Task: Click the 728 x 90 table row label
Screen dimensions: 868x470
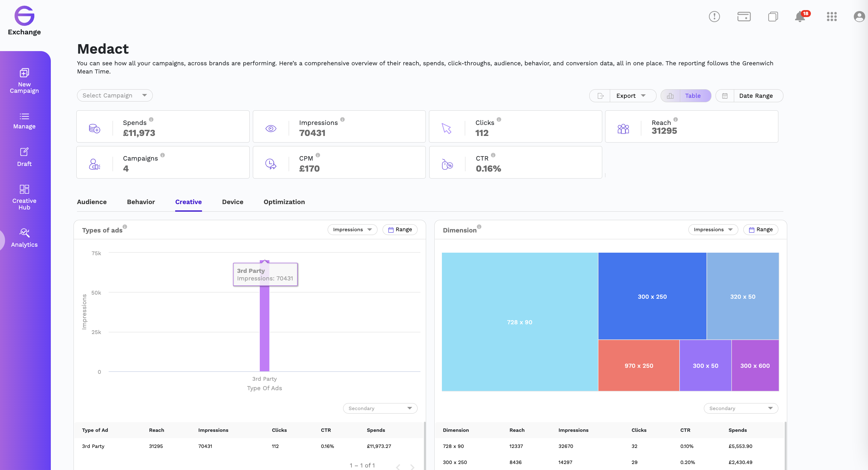Action: pos(453,446)
